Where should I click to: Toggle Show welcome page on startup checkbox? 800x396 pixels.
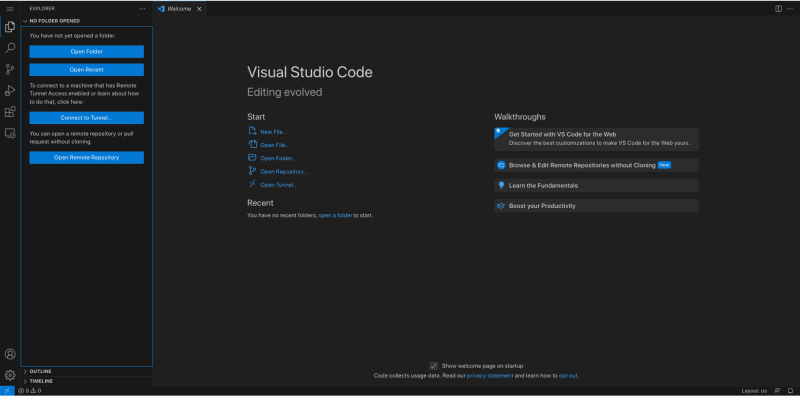pos(433,366)
